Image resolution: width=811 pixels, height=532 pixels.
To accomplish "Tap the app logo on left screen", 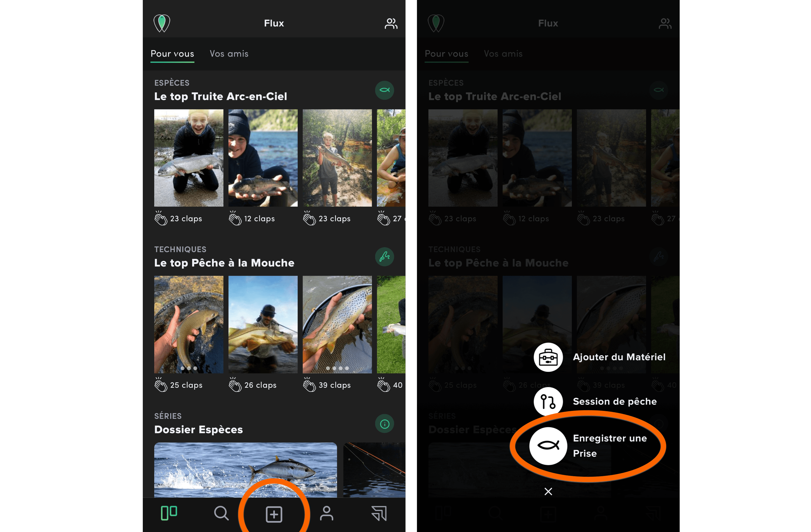I will [x=162, y=23].
